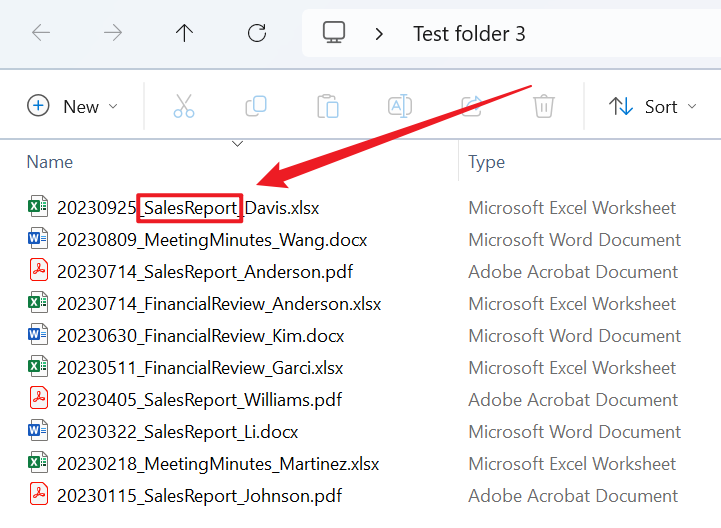Viewport: 721px width, 528px height.
Task: Click Test folder 3 in address bar
Action: point(469,34)
